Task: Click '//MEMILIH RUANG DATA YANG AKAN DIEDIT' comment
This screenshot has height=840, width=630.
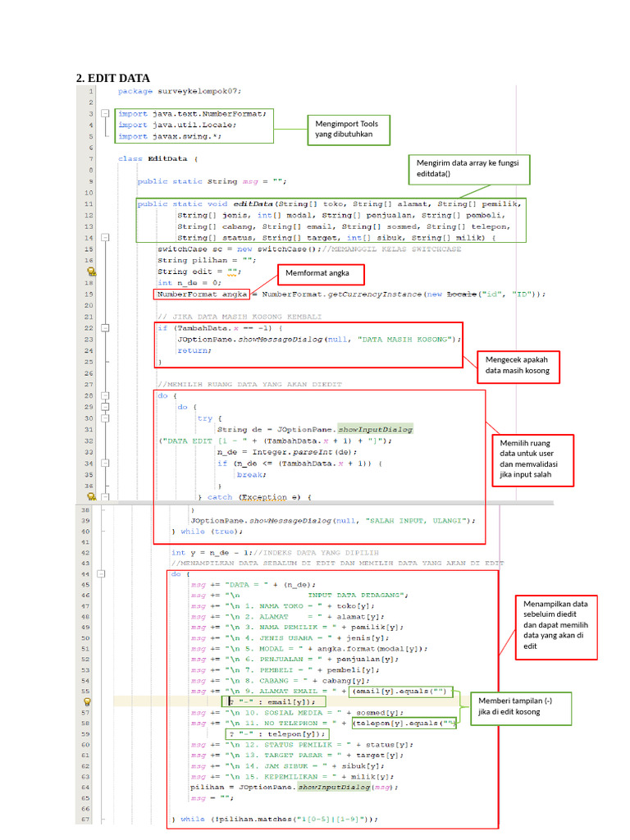Action: coord(249,384)
